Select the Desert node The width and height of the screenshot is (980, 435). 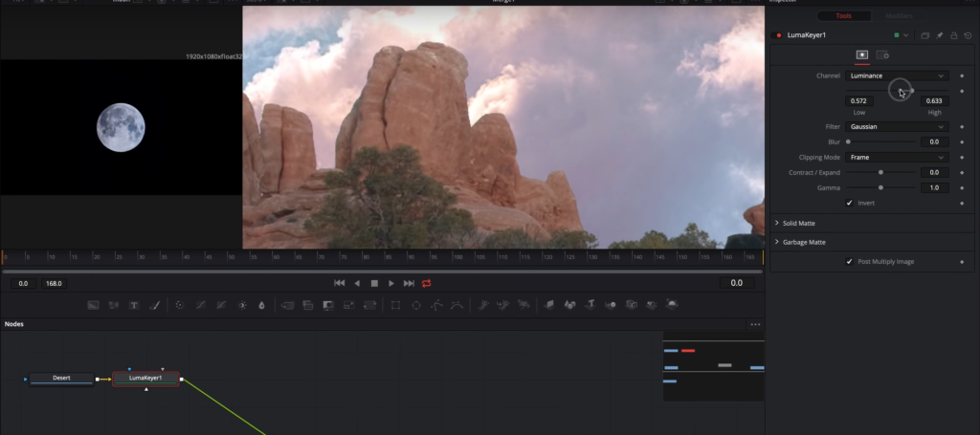(x=62, y=379)
